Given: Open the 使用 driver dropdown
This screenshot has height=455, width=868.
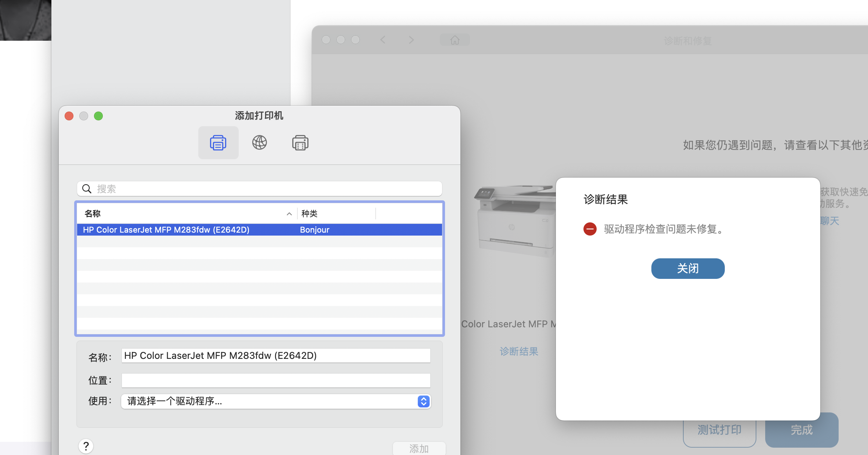Looking at the screenshot, I should coord(275,401).
